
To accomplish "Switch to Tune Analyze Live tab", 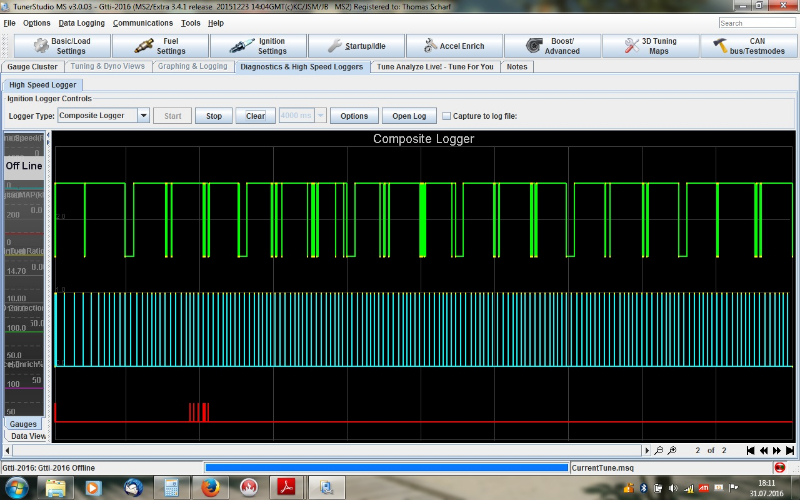I will coord(435,67).
